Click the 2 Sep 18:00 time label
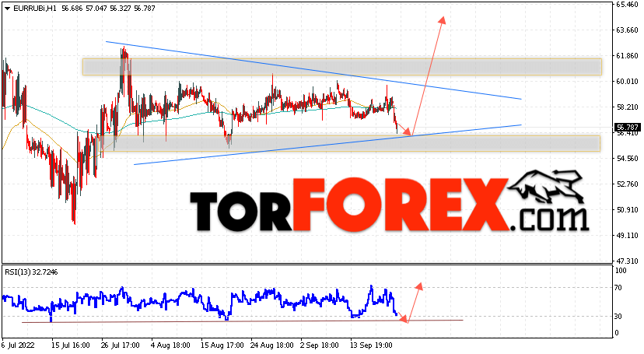 pos(319,345)
